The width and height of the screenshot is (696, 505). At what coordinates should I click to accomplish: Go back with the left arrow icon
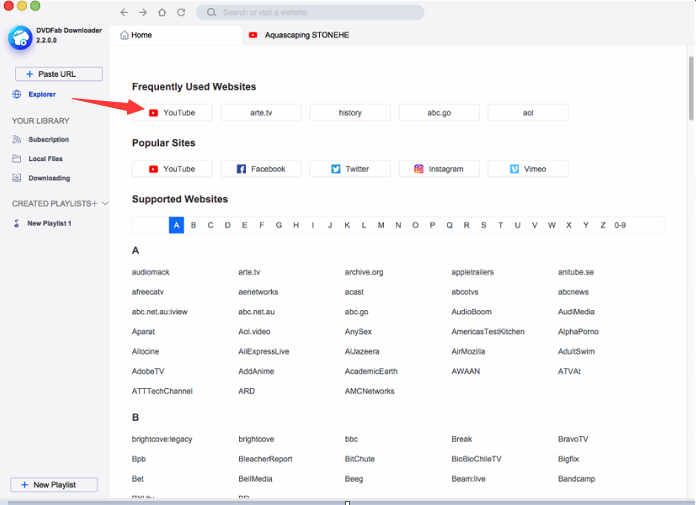pyautogui.click(x=124, y=12)
